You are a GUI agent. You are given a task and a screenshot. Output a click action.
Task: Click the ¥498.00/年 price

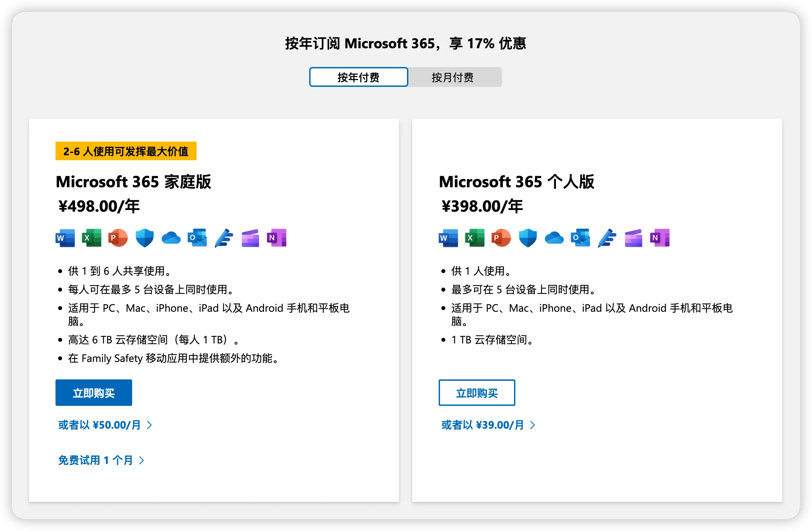coord(99,206)
